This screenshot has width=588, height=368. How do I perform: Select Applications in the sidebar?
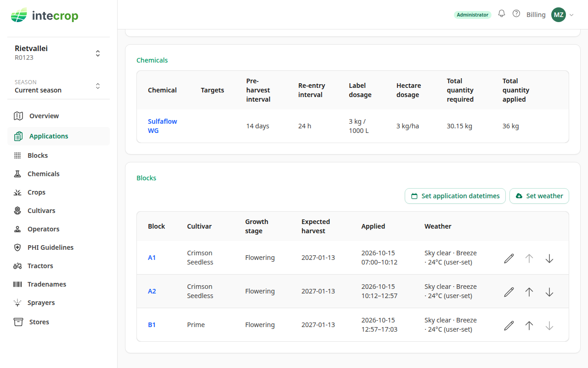tap(58, 136)
